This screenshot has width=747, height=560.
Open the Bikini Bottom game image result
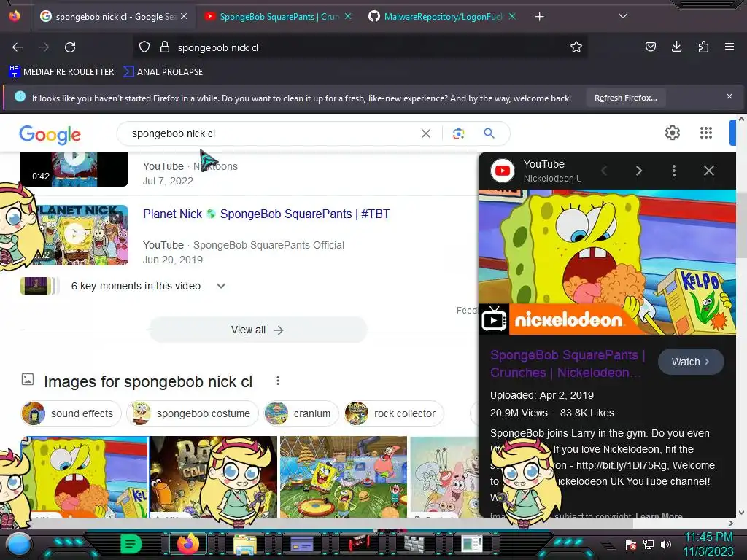344,477
